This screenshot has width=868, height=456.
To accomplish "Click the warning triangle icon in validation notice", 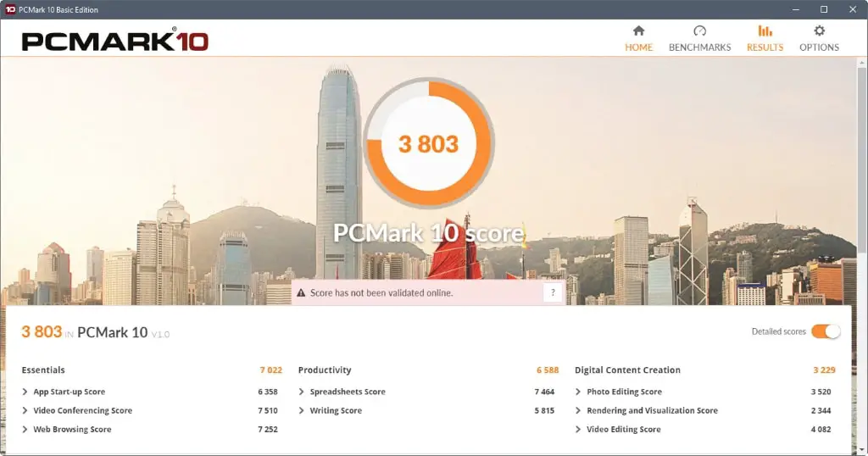I will point(301,292).
